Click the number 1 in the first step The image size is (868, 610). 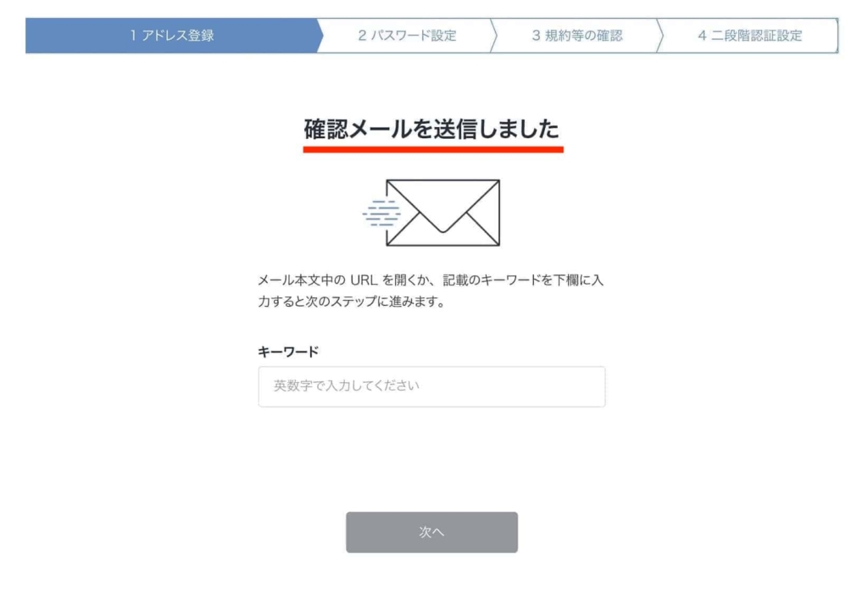tap(133, 36)
